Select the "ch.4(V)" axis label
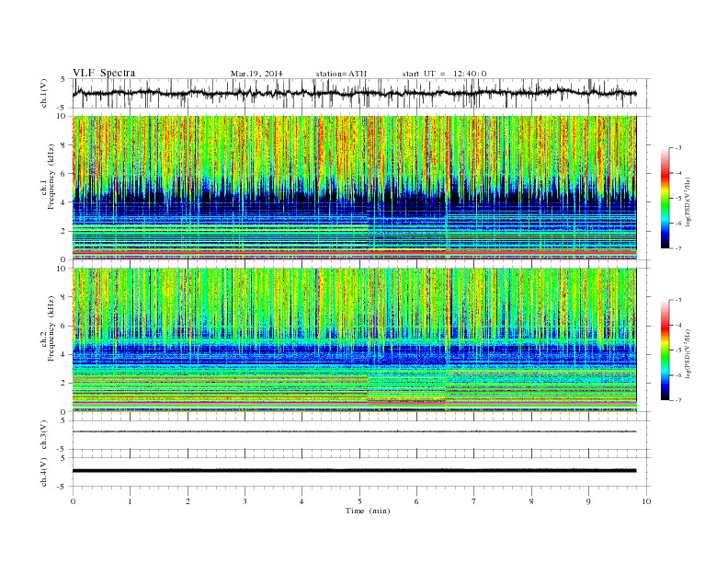728x563 pixels. tap(44, 472)
